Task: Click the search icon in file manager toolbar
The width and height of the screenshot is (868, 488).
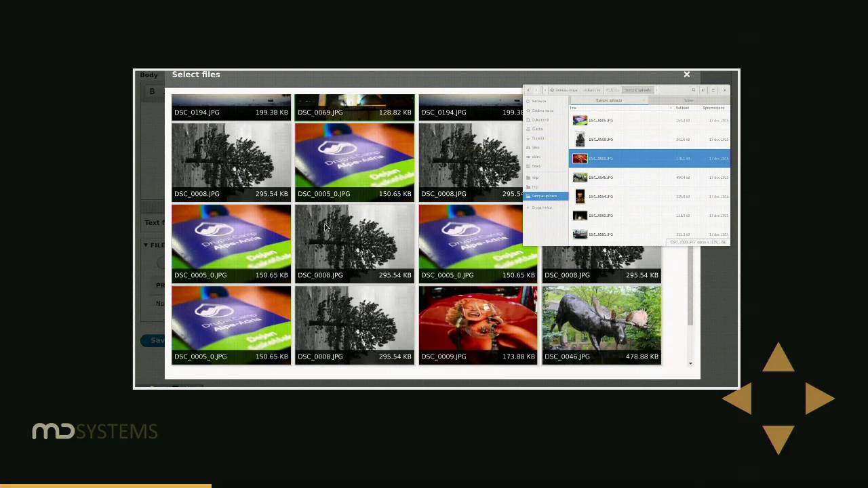Action: point(693,90)
